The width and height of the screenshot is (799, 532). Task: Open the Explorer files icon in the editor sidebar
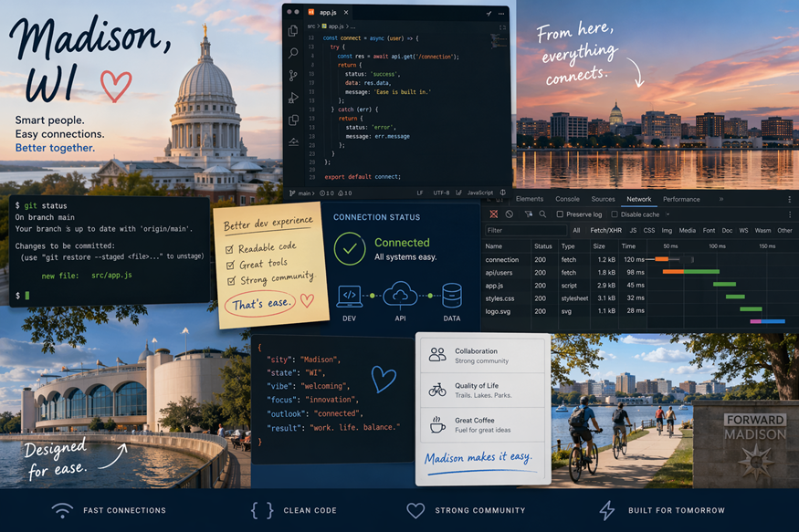click(293, 31)
